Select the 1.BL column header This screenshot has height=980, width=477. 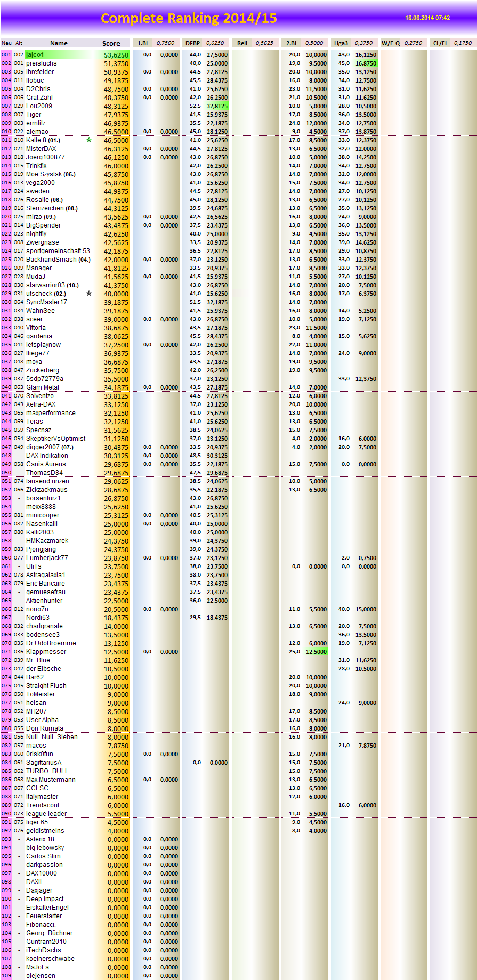(143, 43)
